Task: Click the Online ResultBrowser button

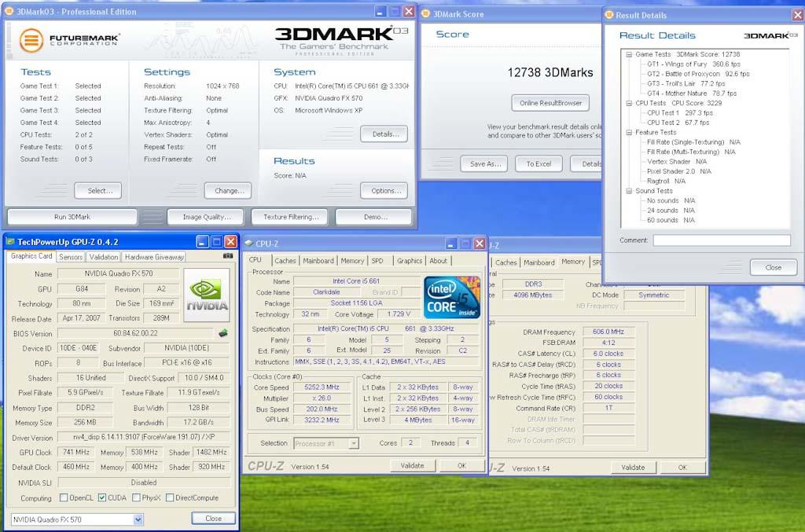Action: pos(550,103)
